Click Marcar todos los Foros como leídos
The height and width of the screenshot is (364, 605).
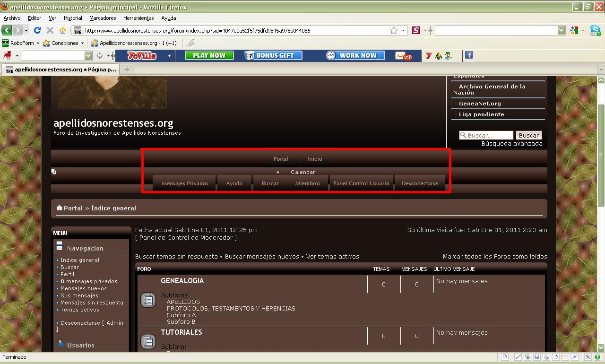495,257
